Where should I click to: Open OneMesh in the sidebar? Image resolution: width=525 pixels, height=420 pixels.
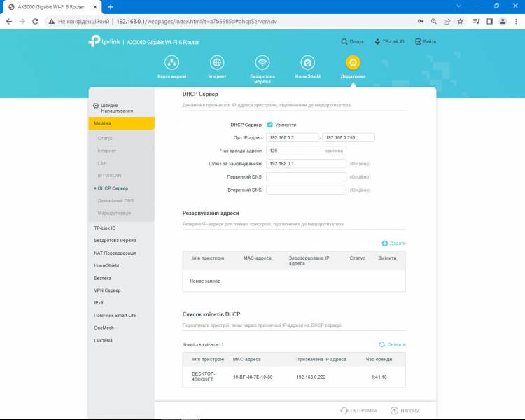coord(104,328)
